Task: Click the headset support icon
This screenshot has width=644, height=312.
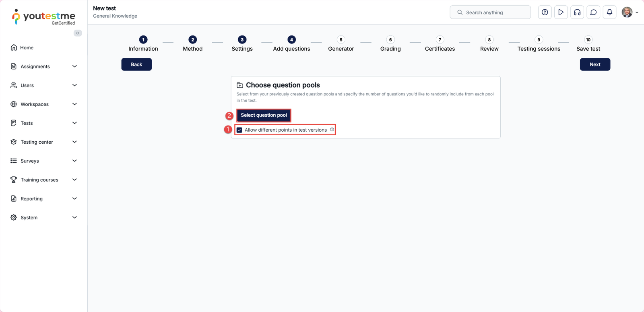Action: [x=577, y=12]
